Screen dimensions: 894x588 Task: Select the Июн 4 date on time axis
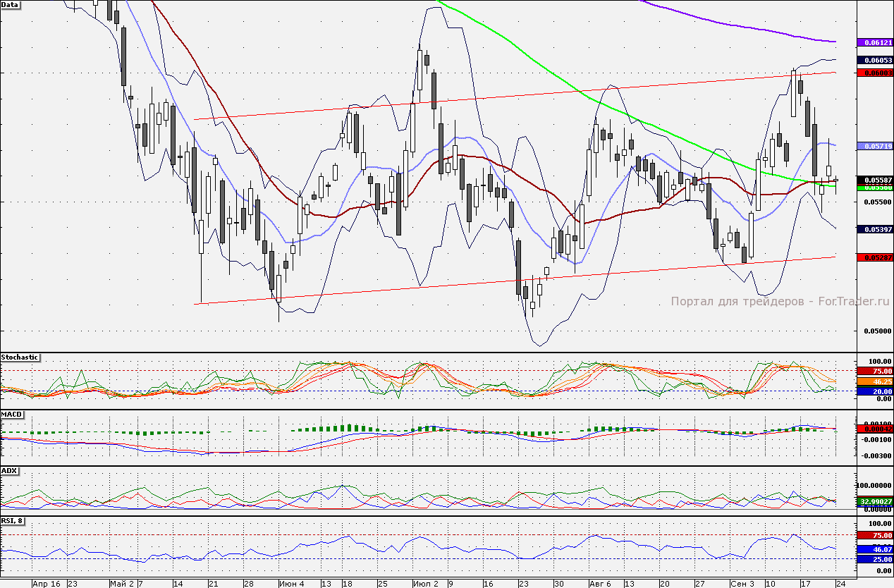coord(291,584)
